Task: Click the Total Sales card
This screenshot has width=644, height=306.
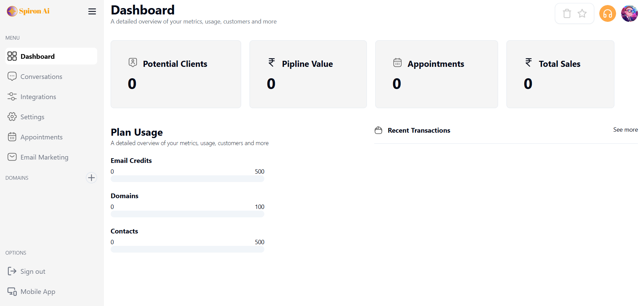Action: pos(560,74)
